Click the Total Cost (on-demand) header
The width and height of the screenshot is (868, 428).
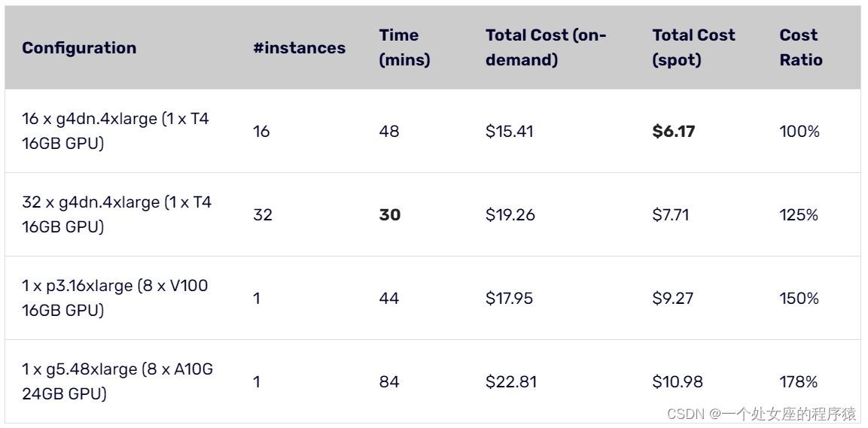[x=546, y=47]
